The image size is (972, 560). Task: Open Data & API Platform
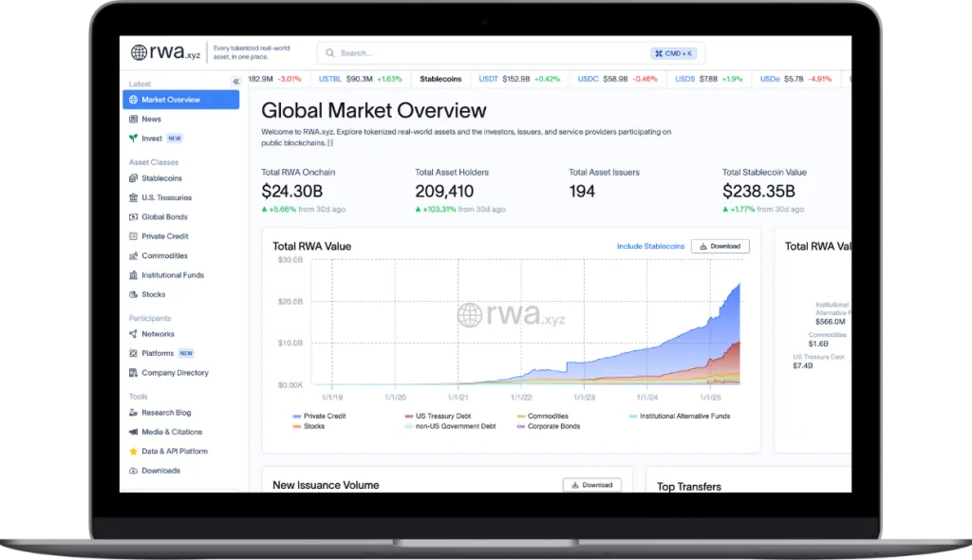[x=175, y=452]
